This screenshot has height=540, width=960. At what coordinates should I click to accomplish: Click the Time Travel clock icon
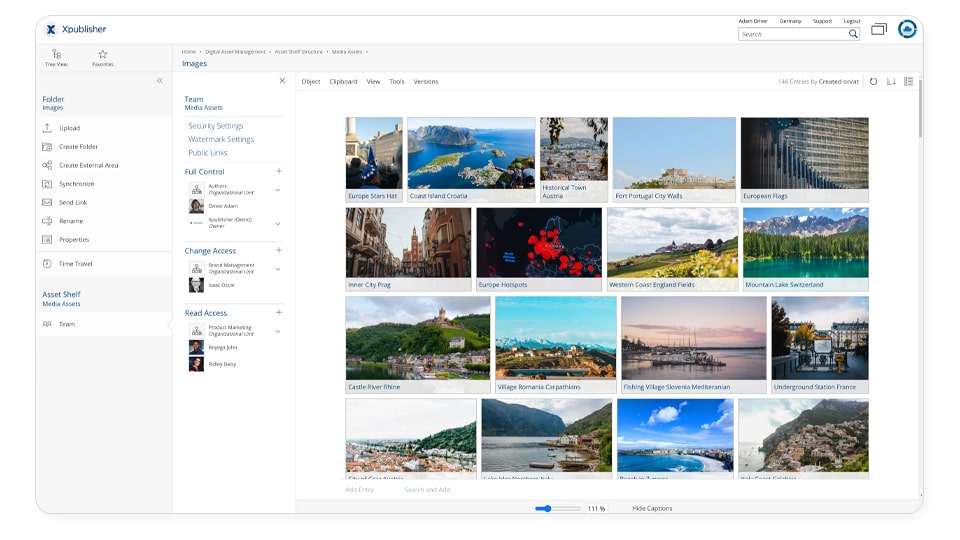(x=47, y=264)
